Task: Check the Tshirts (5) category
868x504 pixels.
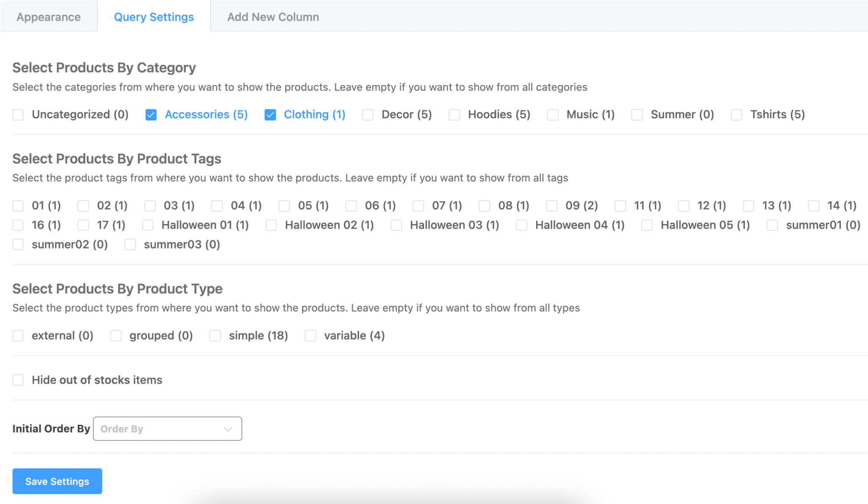Action: (x=736, y=114)
